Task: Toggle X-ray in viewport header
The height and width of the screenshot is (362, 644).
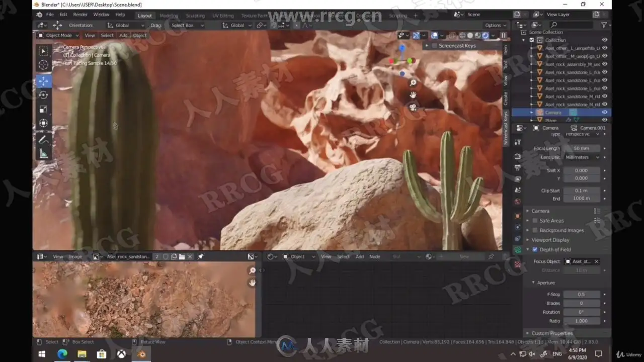Action: pyautogui.click(x=452, y=35)
